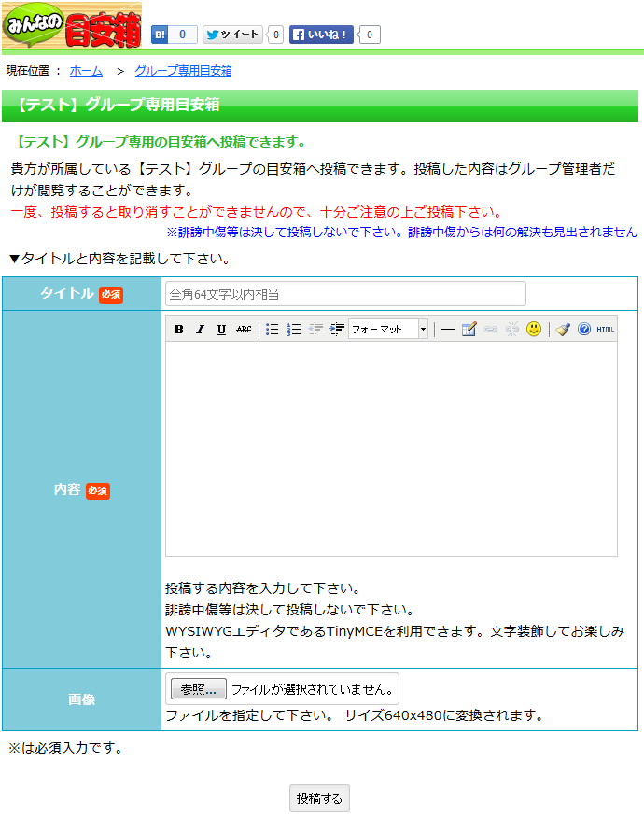The image size is (644, 819).
Task: Open the HTML source editor
Action: (606, 329)
